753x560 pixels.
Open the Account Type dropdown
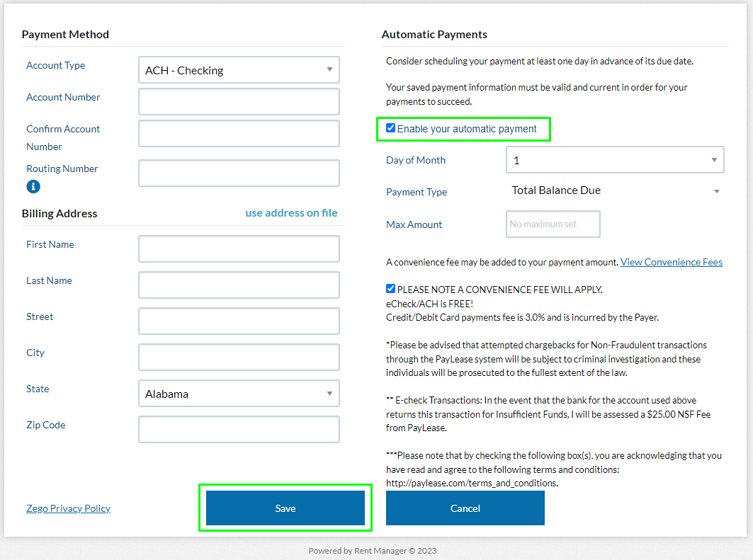coord(239,70)
